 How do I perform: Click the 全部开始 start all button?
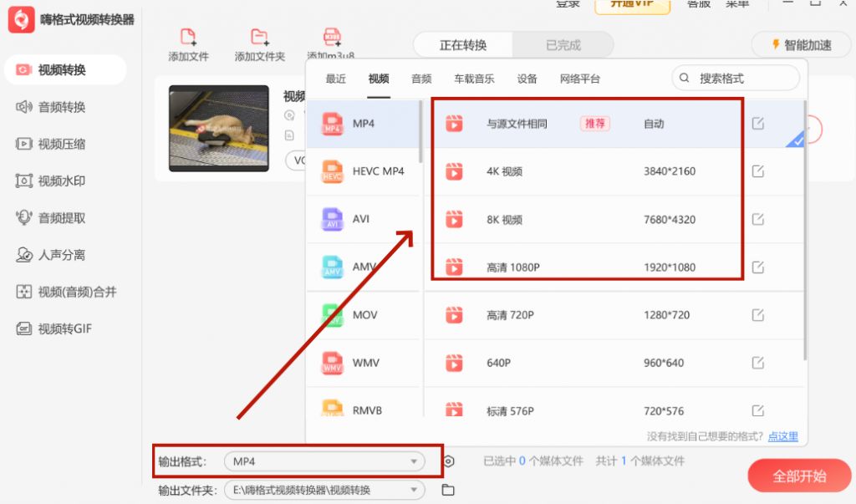800,476
